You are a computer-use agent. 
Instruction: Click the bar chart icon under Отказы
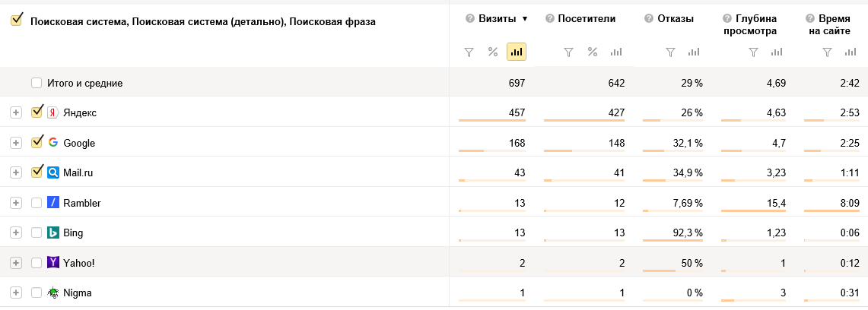pos(695,52)
